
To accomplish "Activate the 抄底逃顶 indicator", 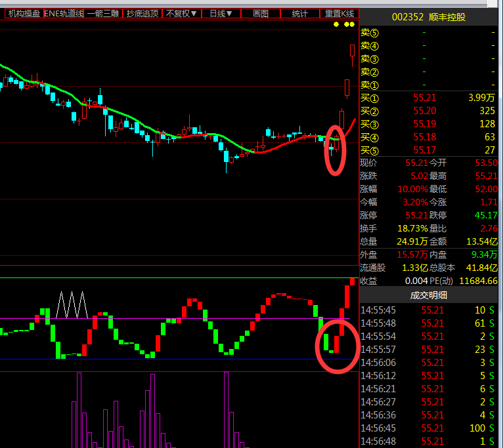I will pyautogui.click(x=142, y=14).
